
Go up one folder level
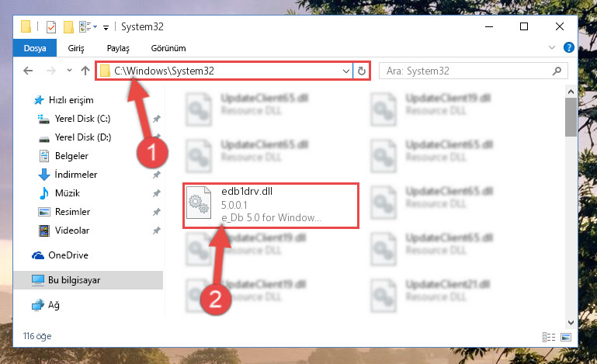85,71
